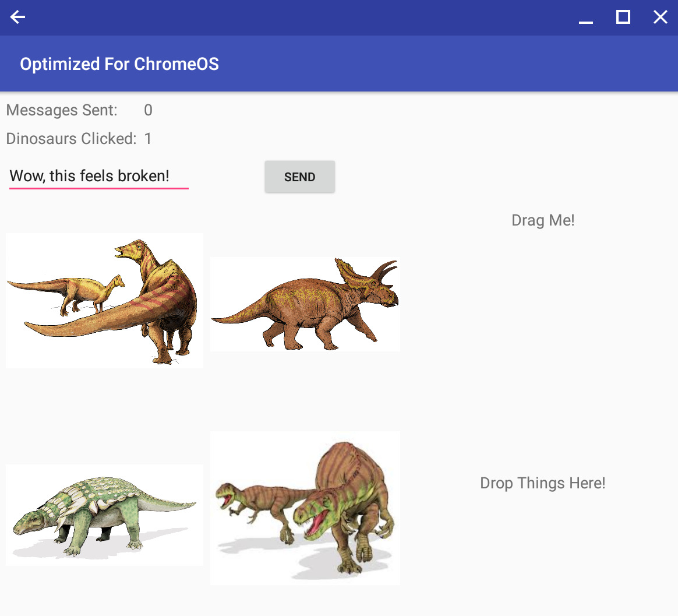Image resolution: width=678 pixels, height=616 pixels.
Task: Select the green armored ankylosaur image
Action: (104, 515)
